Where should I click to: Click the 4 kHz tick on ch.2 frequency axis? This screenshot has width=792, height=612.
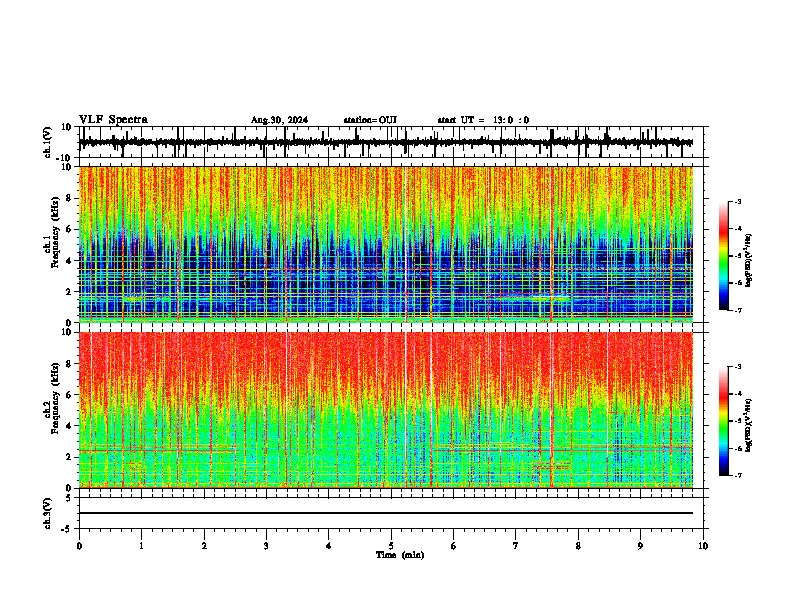(70, 426)
